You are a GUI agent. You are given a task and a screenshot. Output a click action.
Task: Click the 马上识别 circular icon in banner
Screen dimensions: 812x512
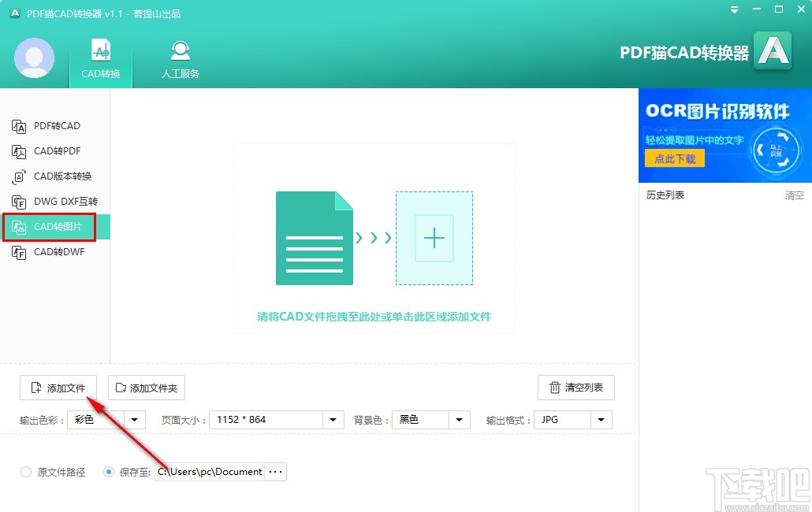click(x=776, y=150)
